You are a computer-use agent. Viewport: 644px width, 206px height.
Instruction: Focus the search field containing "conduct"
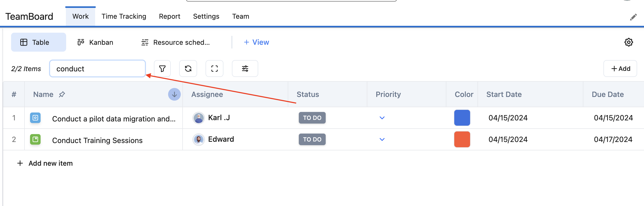click(x=97, y=69)
